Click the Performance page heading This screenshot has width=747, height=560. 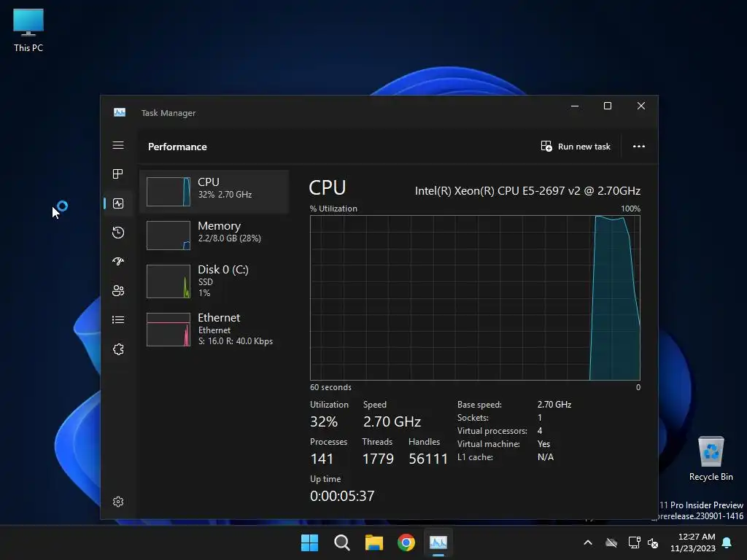coord(177,147)
